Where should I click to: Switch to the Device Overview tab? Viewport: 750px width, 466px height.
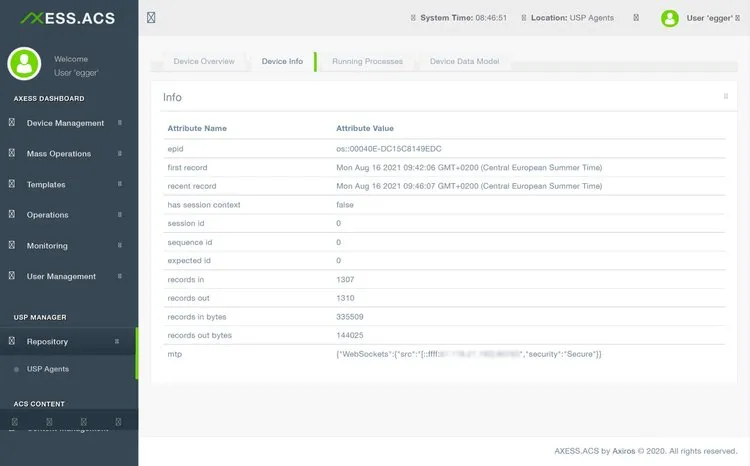click(204, 62)
